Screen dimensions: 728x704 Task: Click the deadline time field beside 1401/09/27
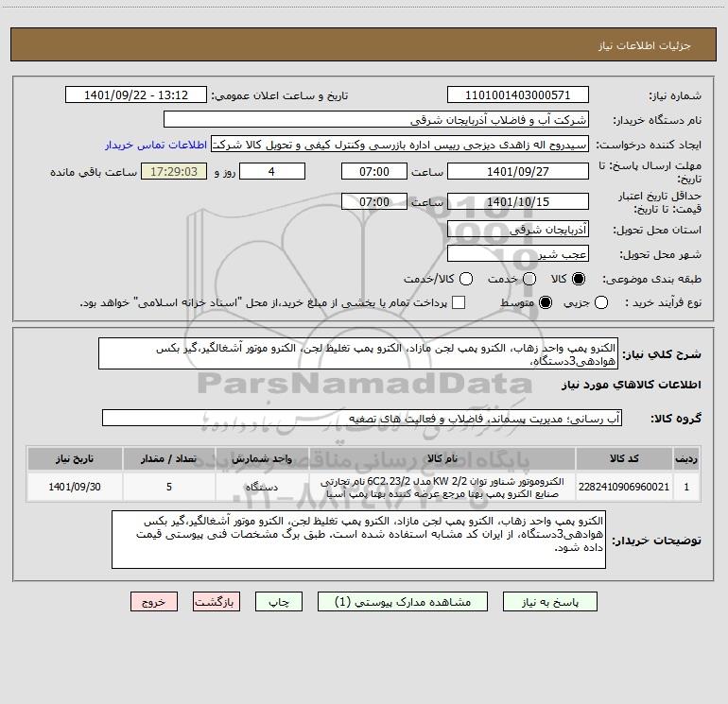pos(374,172)
